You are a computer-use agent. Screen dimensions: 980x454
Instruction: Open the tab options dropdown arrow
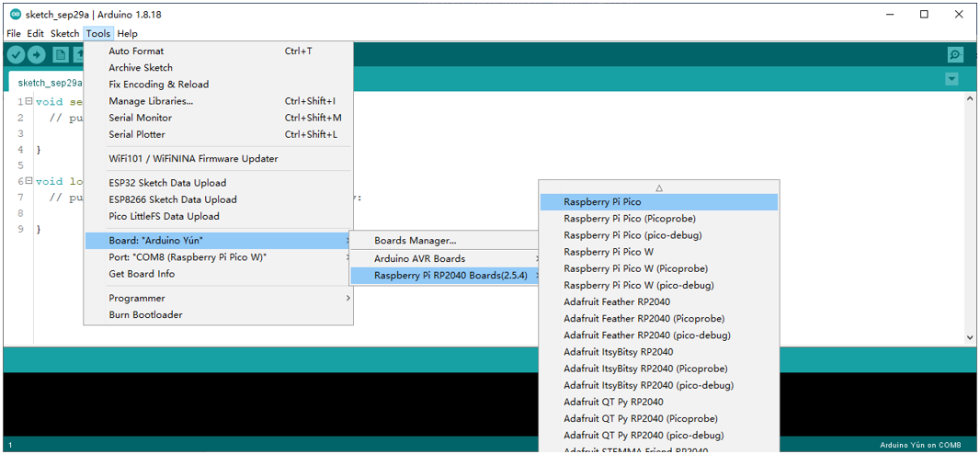tap(952, 79)
